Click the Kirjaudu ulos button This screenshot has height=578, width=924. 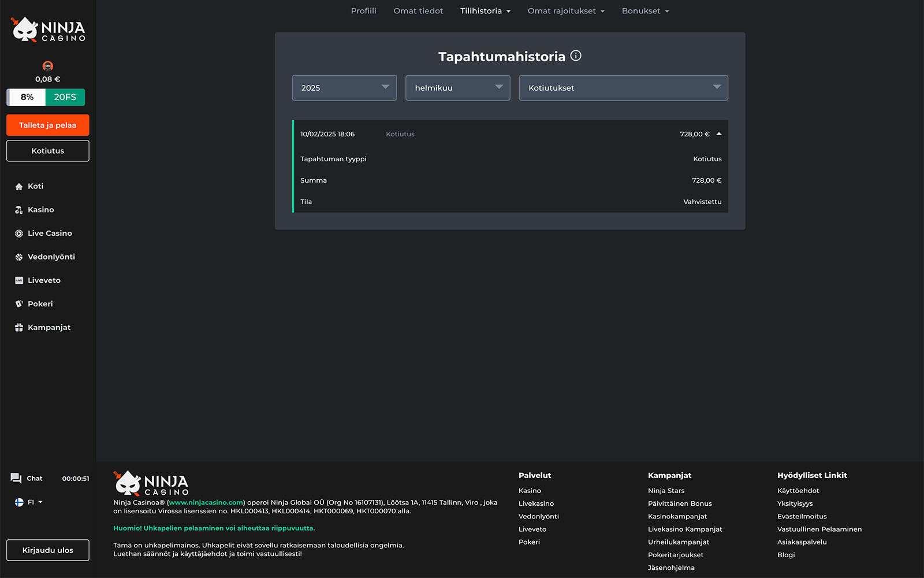pyautogui.click(x=48, y=550)
